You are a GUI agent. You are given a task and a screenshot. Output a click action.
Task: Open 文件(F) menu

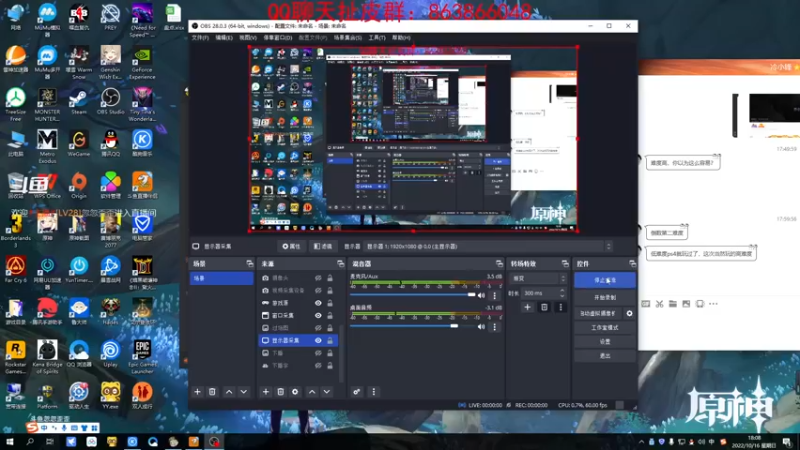(x=200, y=38)
